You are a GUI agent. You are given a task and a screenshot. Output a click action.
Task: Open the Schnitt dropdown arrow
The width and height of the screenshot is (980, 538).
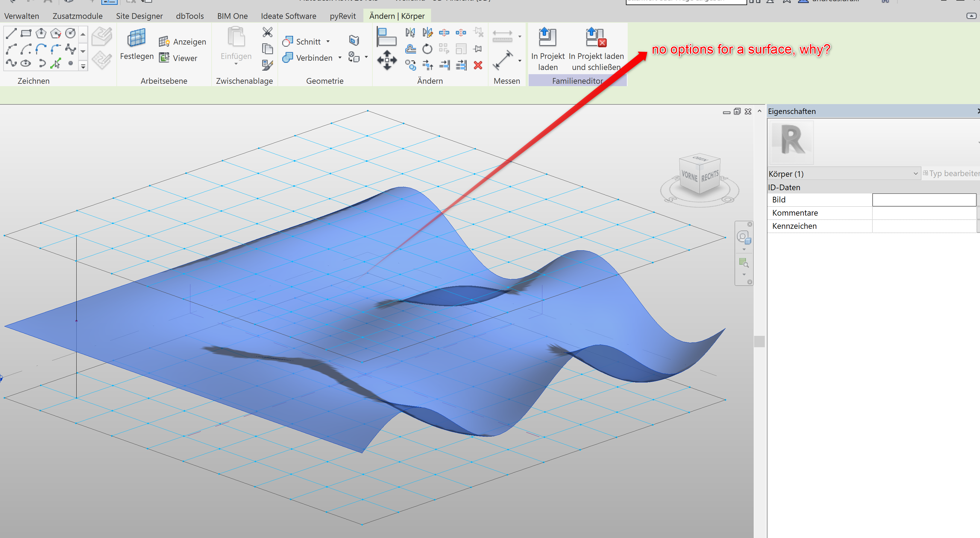click(x=328, y=42)
